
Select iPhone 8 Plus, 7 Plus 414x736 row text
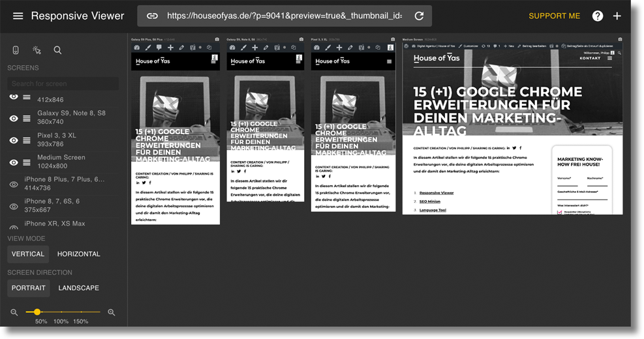[x=64, y=183]
